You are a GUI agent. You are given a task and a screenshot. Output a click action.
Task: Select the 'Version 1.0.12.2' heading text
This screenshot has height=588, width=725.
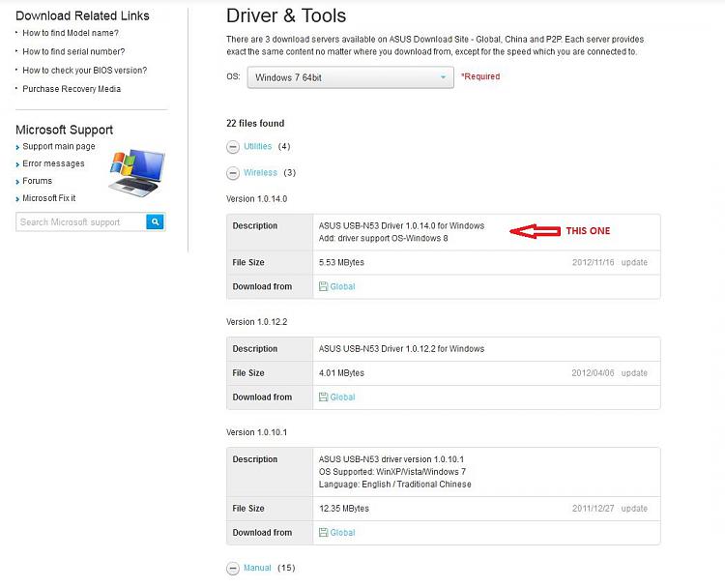(x=256, y=322)
